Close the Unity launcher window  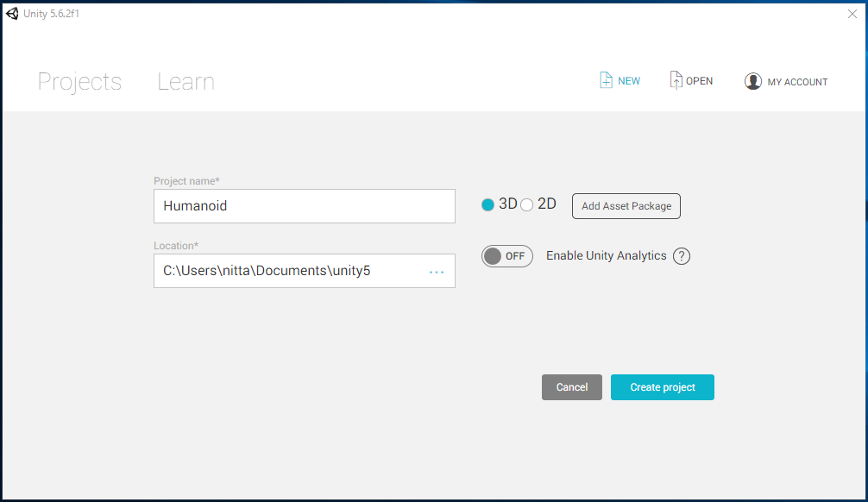[852, 14]
